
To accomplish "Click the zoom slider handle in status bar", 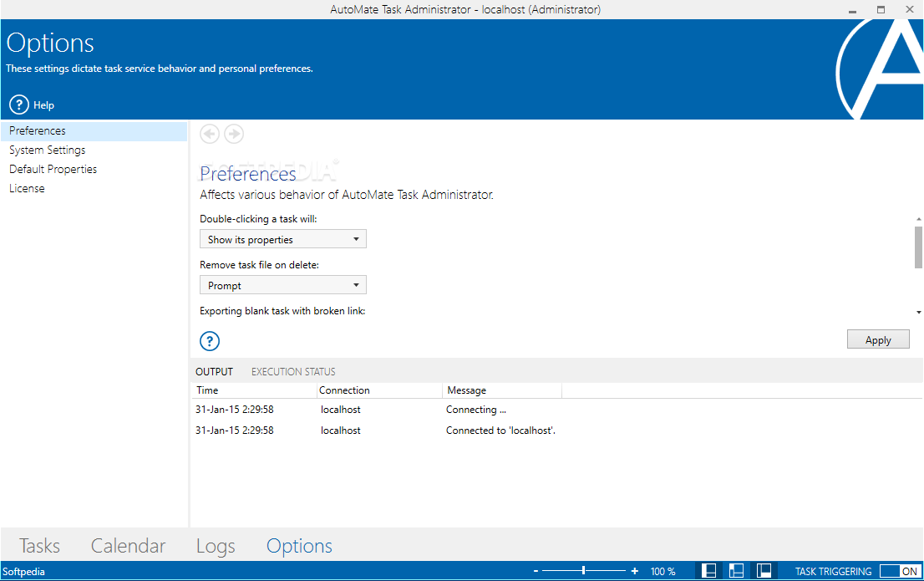I will click(x=583, y=570).
